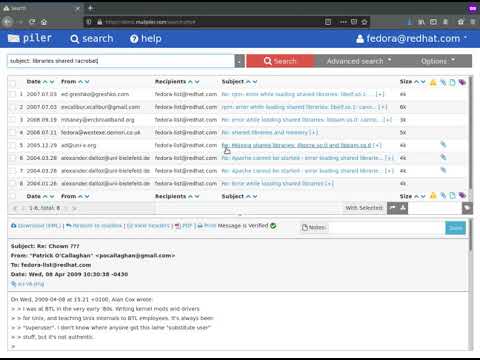Click the '2007.07.03' date in row 1
480x360 pixels.
[42, 94]
